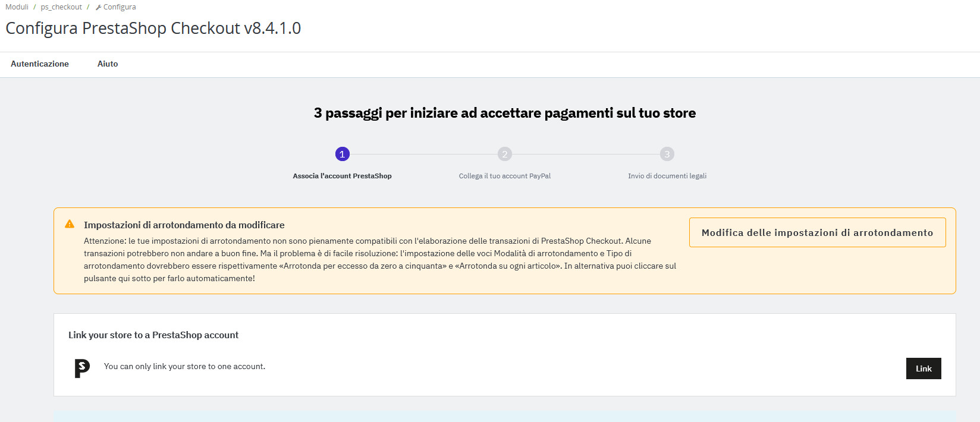Click the 3 passaggi per iniziare heading
Screen dimensions: 980x422
click(x=505, y=113)
